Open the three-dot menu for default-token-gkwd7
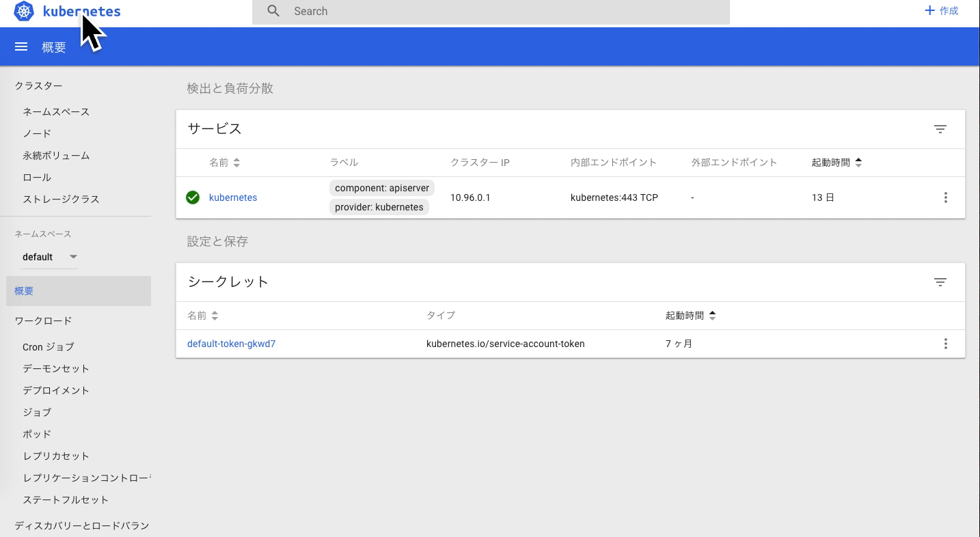Image resolution: width=980 pixels, height=537 pixels. point(946,344)
